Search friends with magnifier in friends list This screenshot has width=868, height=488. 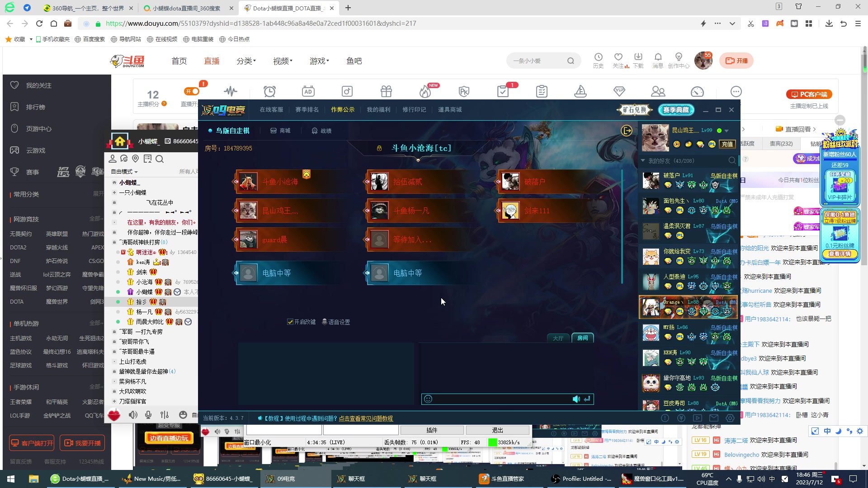coord(732,160)
